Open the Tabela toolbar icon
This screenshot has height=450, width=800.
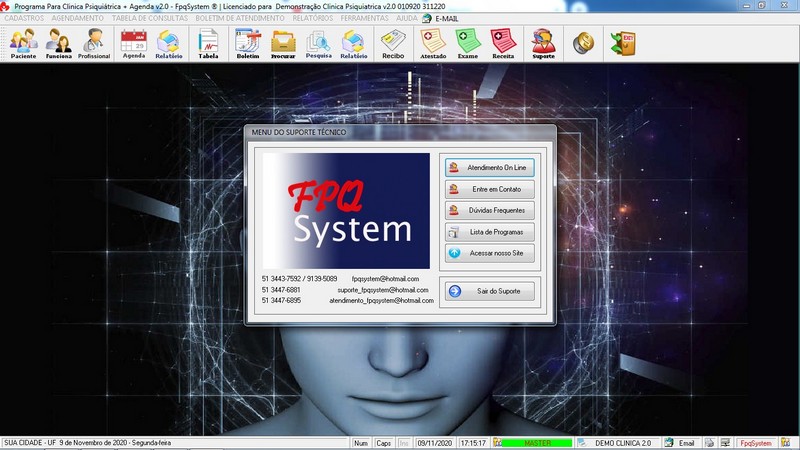pyautogui.click(x=208, y=44)
